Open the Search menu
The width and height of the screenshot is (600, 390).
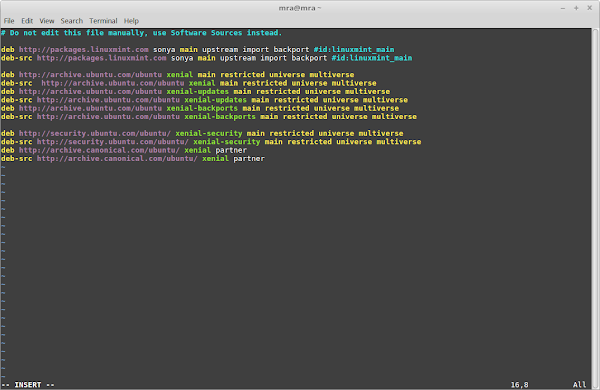[x=72, y=21]
